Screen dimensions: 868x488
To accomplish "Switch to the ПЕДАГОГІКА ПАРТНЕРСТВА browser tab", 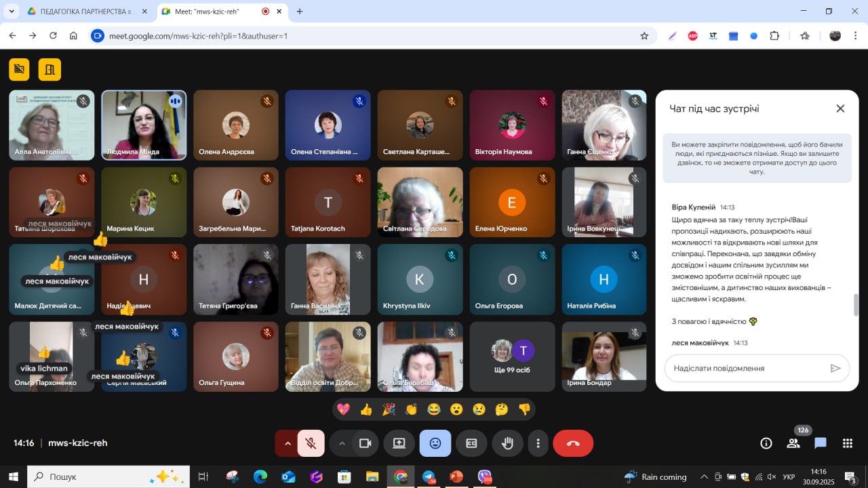I will (x=85, y=12).
